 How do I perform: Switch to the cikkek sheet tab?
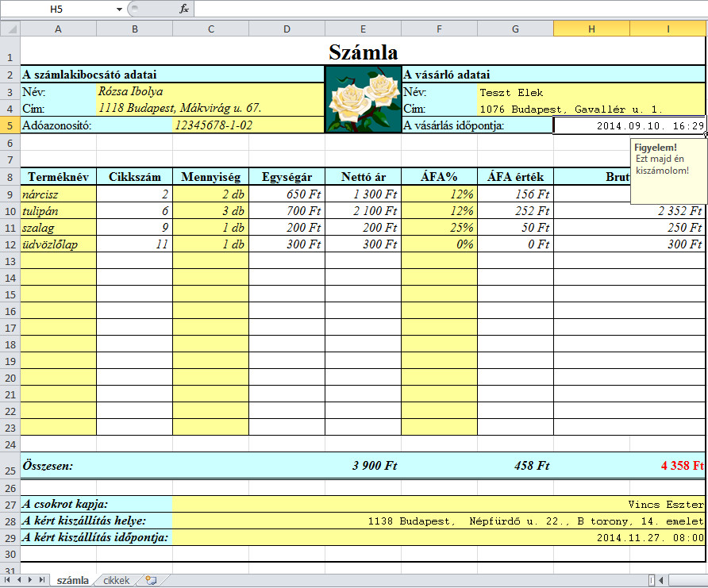tap(117, 580)
